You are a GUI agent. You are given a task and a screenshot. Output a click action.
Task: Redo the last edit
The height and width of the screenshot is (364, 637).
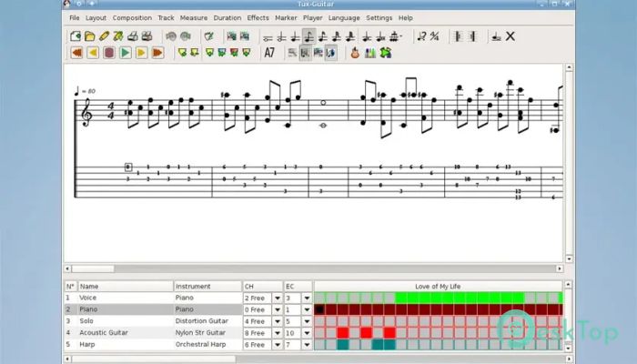point(186,36)
